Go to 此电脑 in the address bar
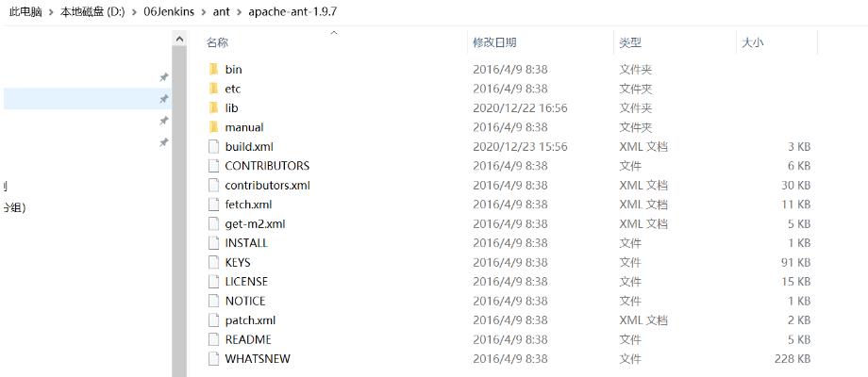Screen dimensions: 868x377 [x=26, y=12]
